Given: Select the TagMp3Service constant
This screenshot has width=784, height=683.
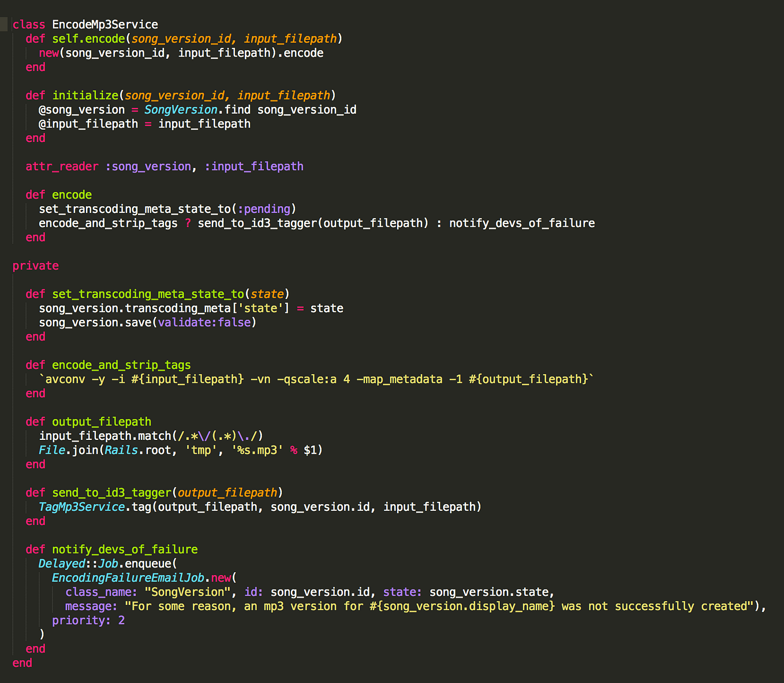Looking at the screenshot, I should 81,506.
